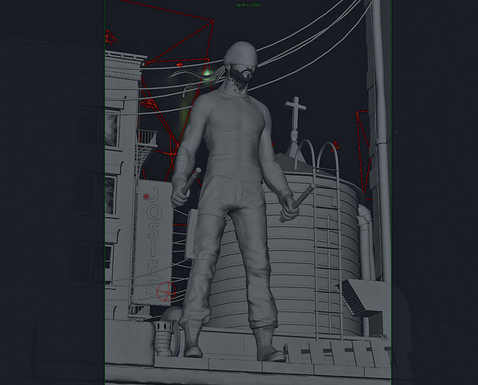Select the small red light marker beside the ladder arch

click(x=335, y=146)
